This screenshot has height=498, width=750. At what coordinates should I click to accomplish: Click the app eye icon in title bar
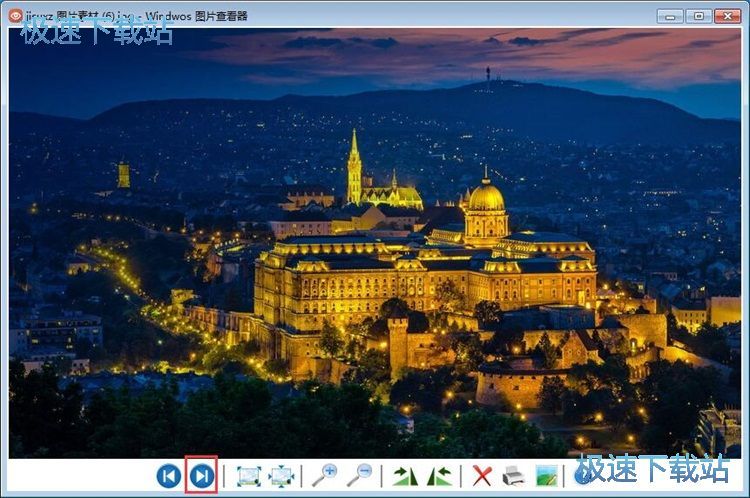coord(15,15)
